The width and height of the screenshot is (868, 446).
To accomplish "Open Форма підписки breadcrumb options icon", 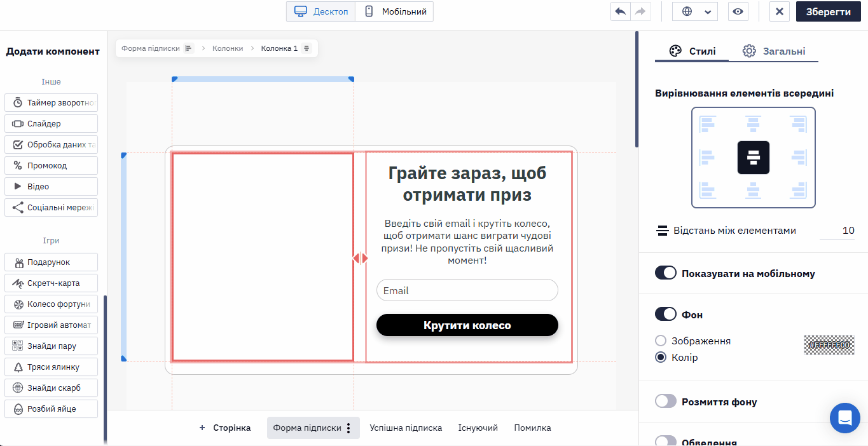I will pyautogui.click(x=188, y=48).
